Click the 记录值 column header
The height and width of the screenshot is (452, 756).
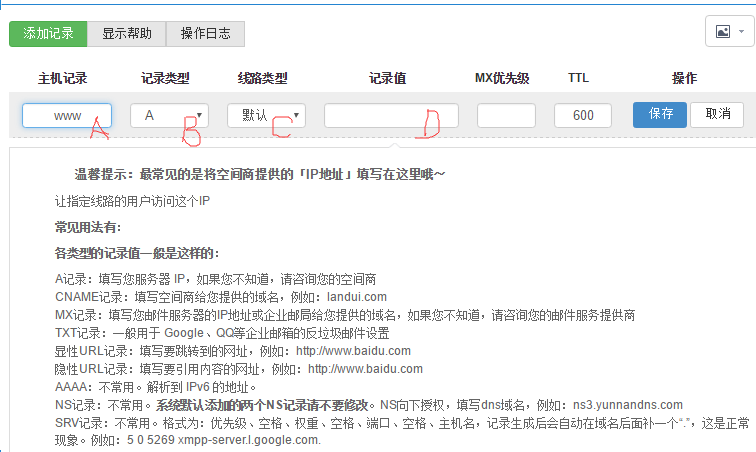coord(387,78)
